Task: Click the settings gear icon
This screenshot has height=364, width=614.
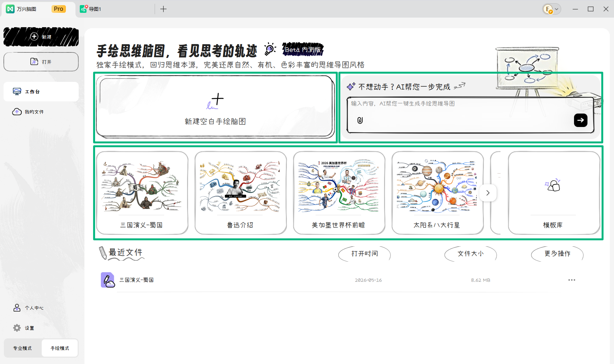Action: [x=17, y=328]
